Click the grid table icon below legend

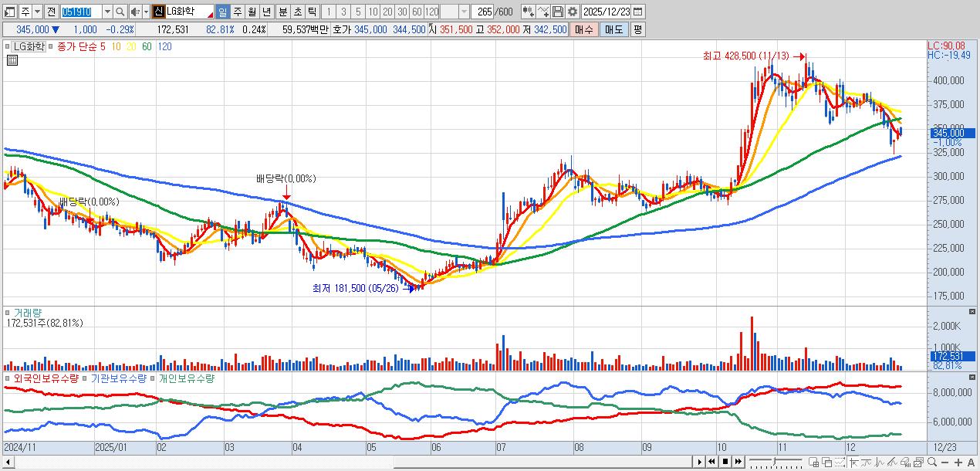click(x=12, y=60)
